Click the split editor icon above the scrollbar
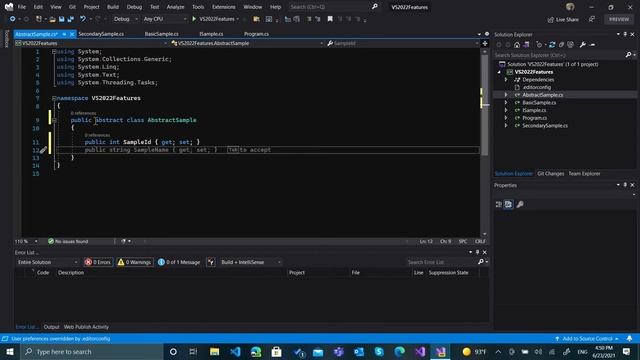Image resolution: width=640 pixels, height=360 pixels. tap(485, 43)
